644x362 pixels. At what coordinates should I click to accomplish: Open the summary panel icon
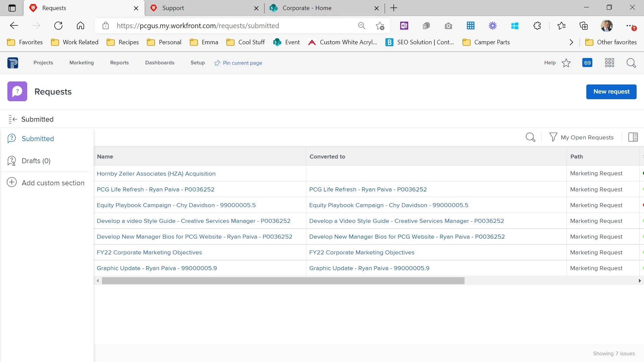point(633,137)
